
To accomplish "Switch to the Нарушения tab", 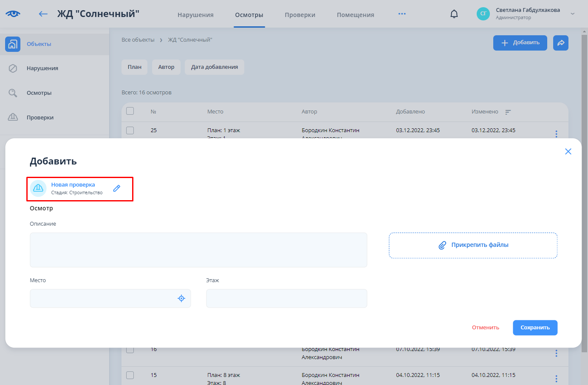I will pyautogui.click(x=195, y=15).
